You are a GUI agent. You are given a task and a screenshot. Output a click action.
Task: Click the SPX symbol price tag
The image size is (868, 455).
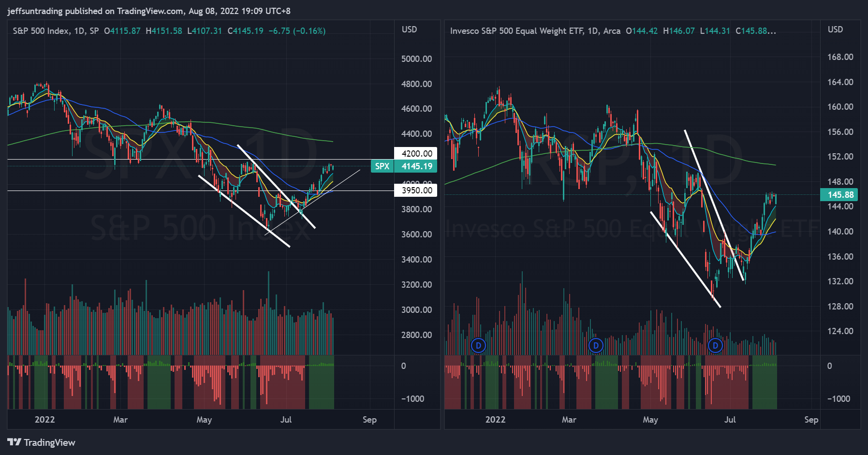point(382,166)
